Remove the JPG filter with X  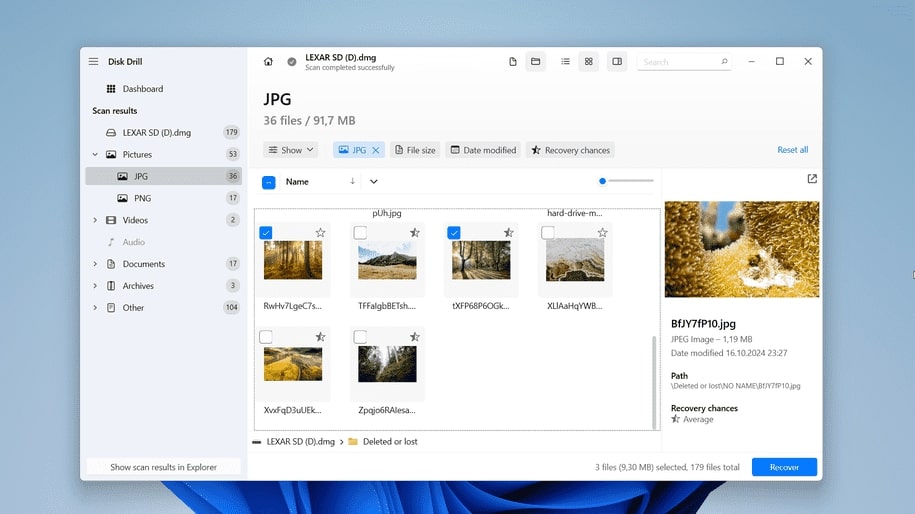click(376, 150)
